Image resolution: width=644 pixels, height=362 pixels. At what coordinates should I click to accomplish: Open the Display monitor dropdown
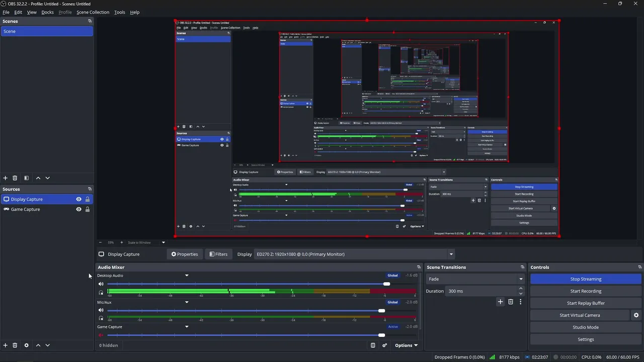354,254
